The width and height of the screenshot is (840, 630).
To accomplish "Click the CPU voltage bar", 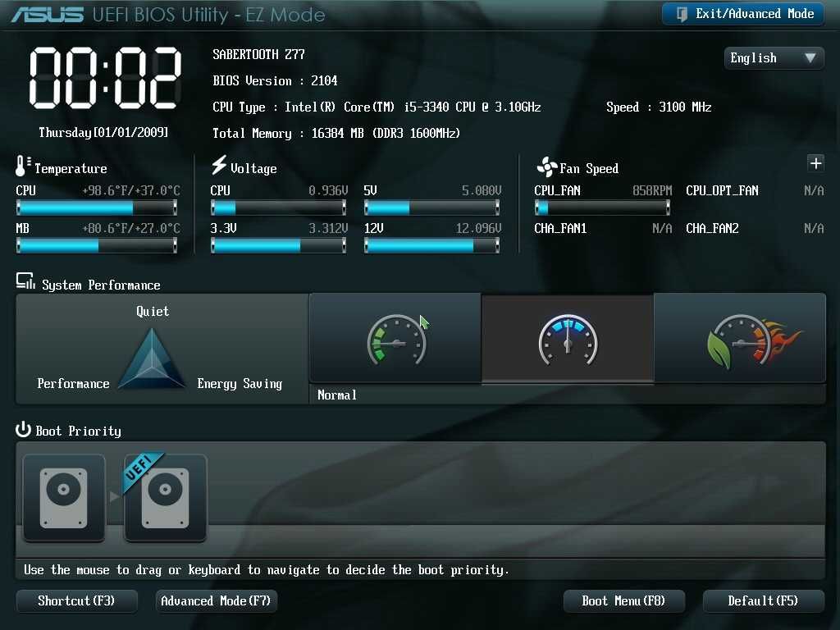I will [x=278, y=208].
